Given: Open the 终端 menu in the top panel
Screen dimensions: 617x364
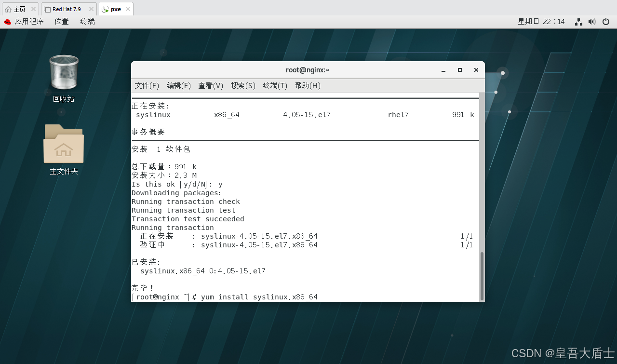Looking at the screenshot, I should coord(88,22).
